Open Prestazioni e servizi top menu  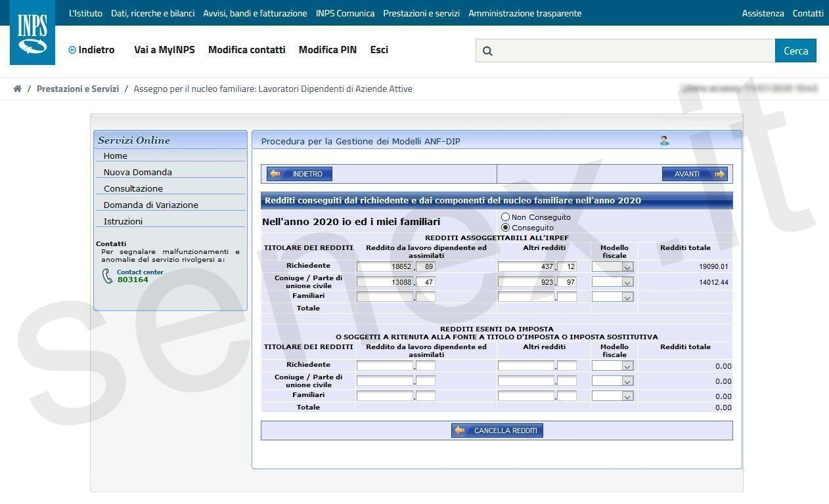tap(421, 13)
